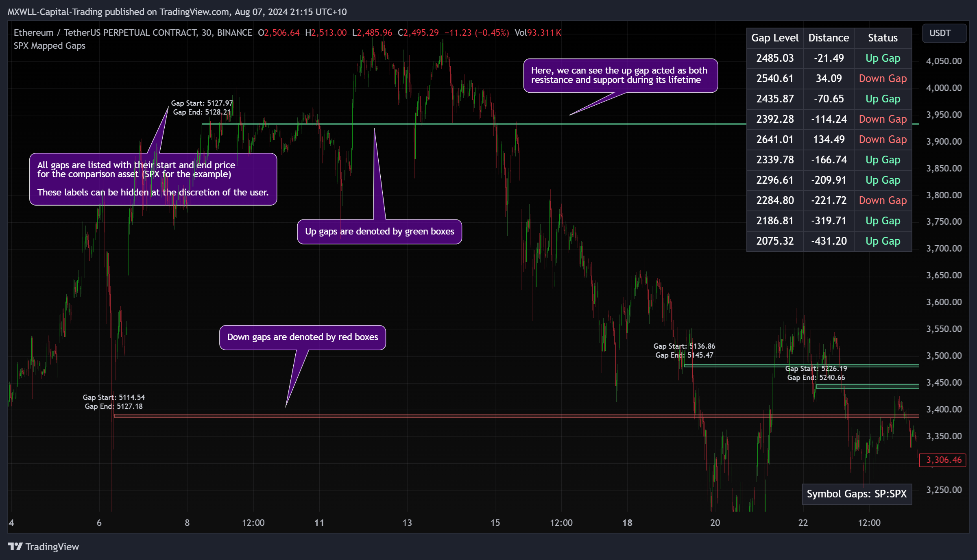Click the Up Gap status in the 2075.32 row
This screenshot has height=560, width=977.
click(x=883, y=241)
